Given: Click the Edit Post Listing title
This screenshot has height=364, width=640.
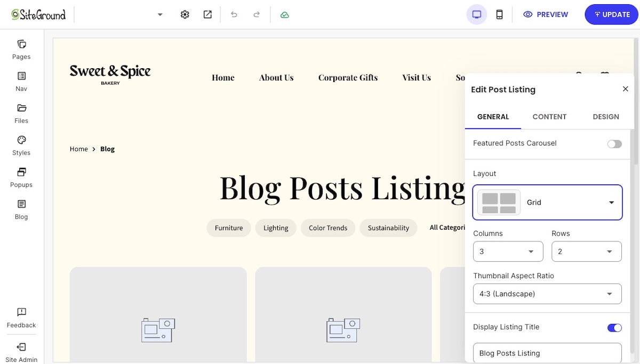Looking at the screenshot, I should 503,90.
